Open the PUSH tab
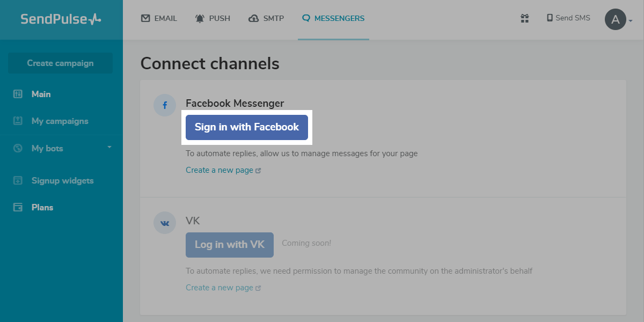 pos(213,18)
